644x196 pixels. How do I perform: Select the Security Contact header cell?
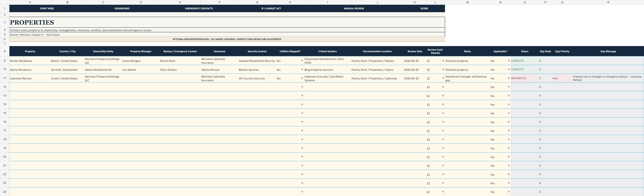coord(257,51)
